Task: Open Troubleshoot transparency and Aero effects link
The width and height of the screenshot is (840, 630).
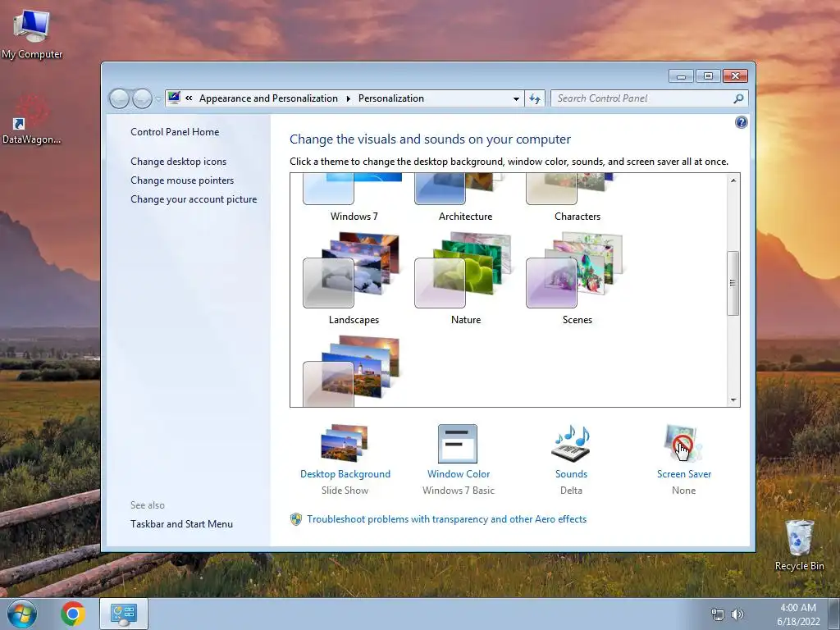Action: pyautogui.click(x=447, y=519)
